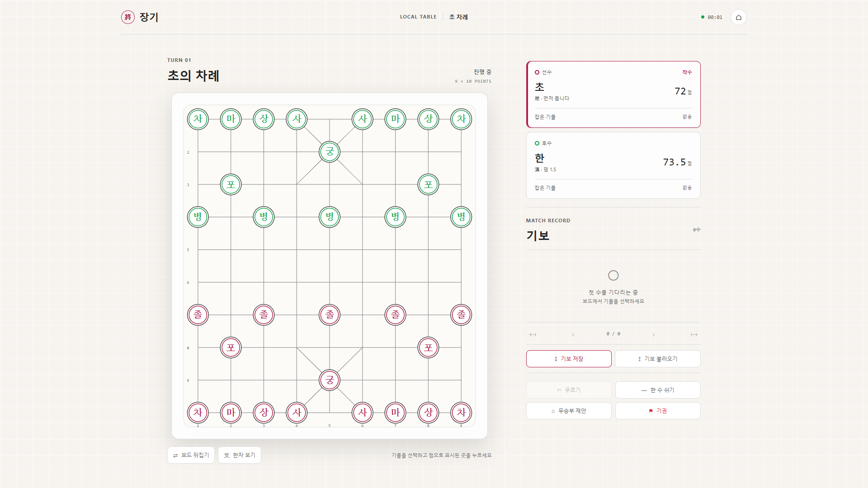Viewport: 868px width, 488px height.
Task: Load a record with 기보 불러오기
Action: coord(658,359)
